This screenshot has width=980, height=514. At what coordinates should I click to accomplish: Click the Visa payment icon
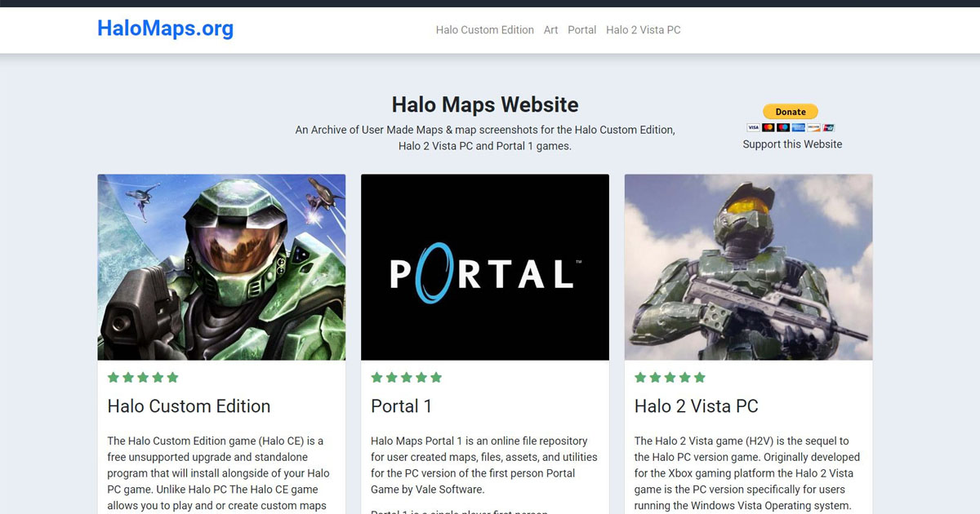(x=753, y=127)
